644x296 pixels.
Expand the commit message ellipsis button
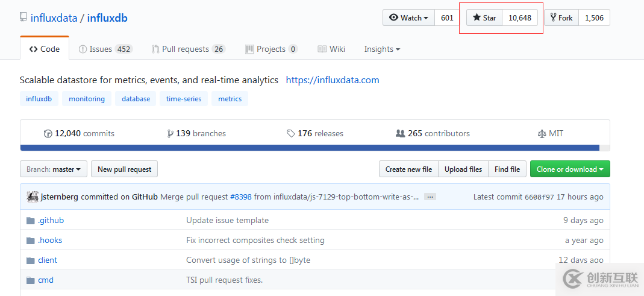(x=430, y=197)
